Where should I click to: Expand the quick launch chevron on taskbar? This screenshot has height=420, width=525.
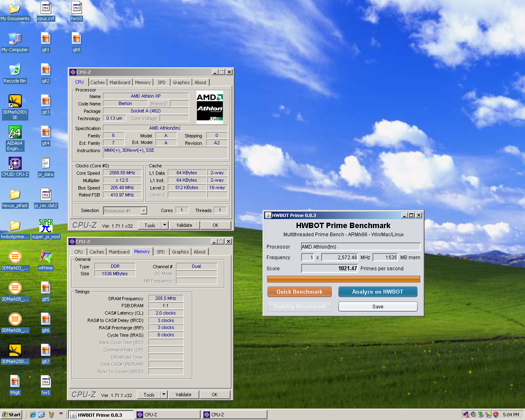pos(61,413)
